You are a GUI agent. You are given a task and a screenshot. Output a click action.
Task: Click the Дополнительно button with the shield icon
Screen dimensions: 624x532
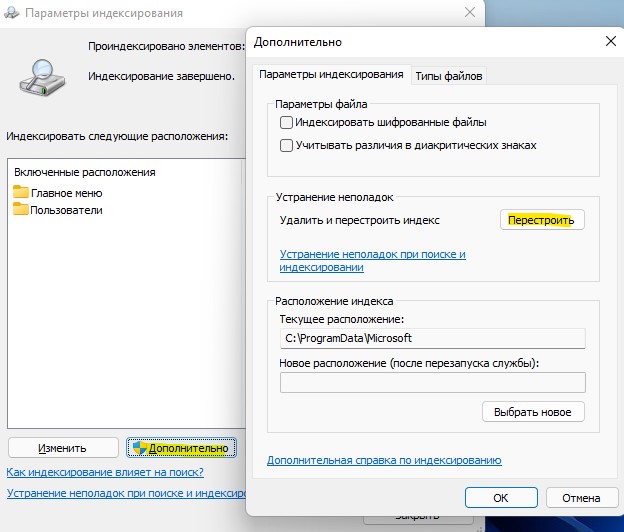181,448
